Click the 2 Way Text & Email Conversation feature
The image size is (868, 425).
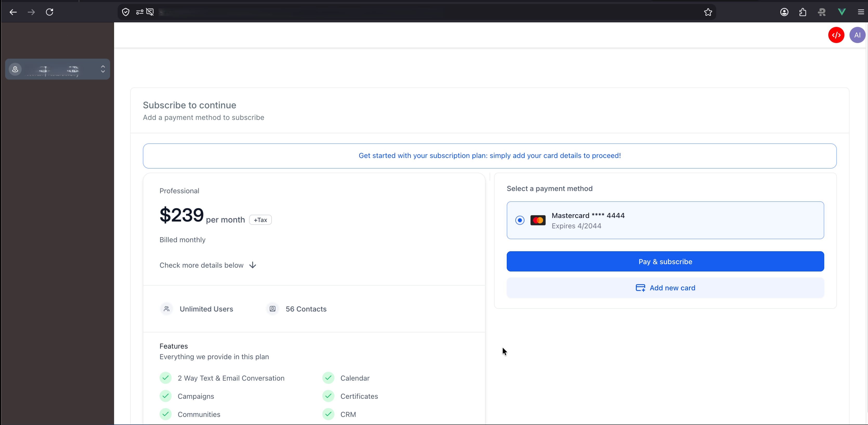tap(231, 378)
